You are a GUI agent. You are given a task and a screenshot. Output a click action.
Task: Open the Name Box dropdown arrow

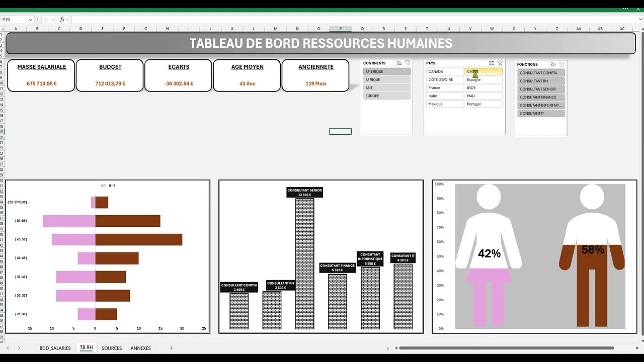(30, 20)
